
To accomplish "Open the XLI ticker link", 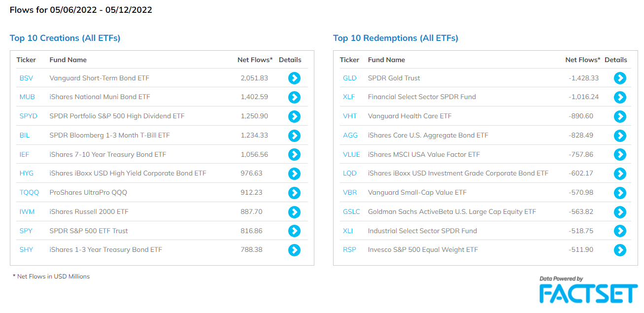I will (x=348, y=231).
